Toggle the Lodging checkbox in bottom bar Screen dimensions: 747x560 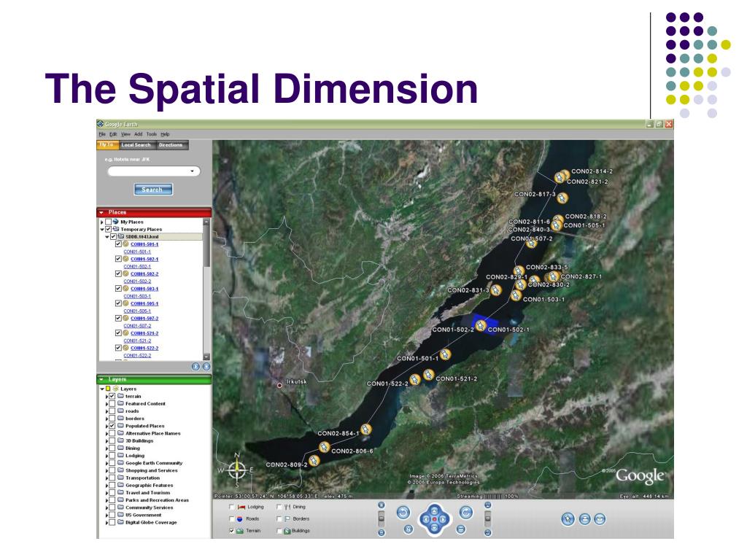pyautogui.click(x=232, y=507)
